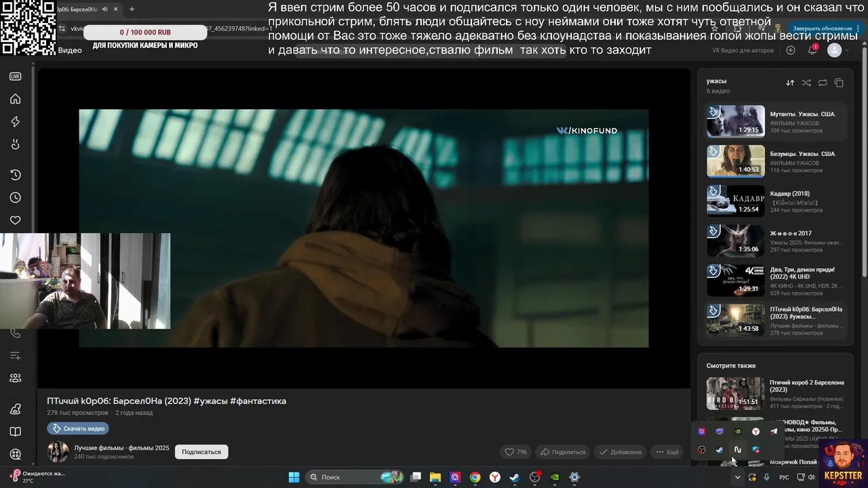Click the #фантастика hashtag in title
This screenshot has width=868, height=488.
coord(258,401)
